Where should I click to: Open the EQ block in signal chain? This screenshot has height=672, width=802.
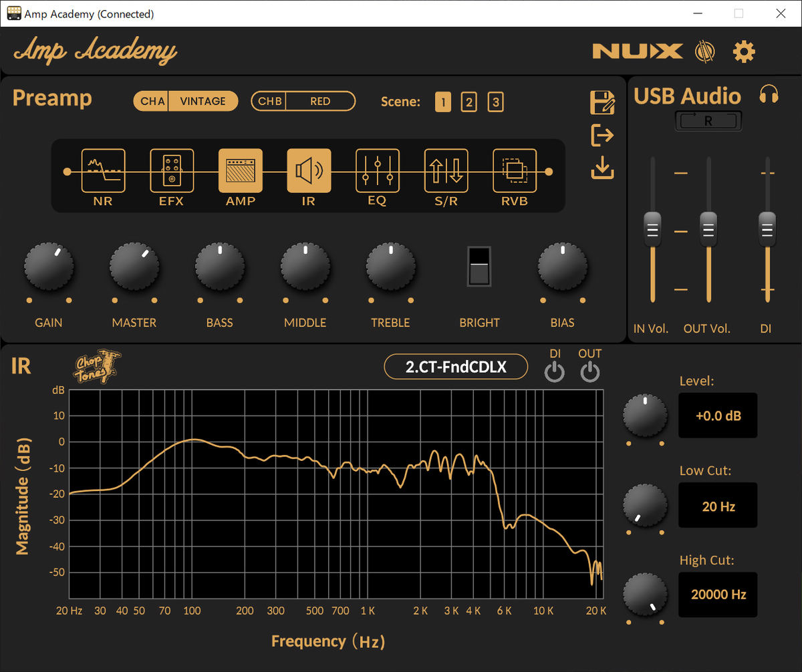pyautogui.click(x=378, y=171)
